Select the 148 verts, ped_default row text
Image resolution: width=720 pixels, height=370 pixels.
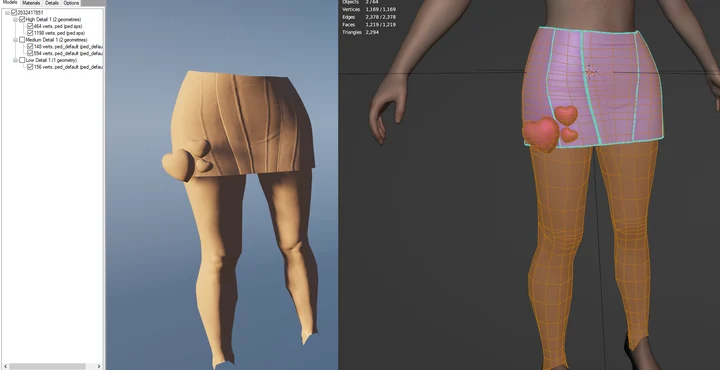tap(68, 47)
